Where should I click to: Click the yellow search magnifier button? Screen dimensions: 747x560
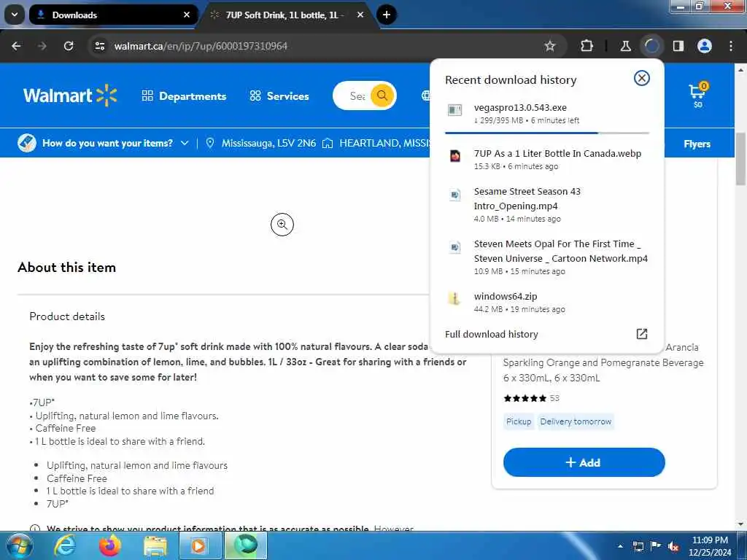click(x=382, y=96)
